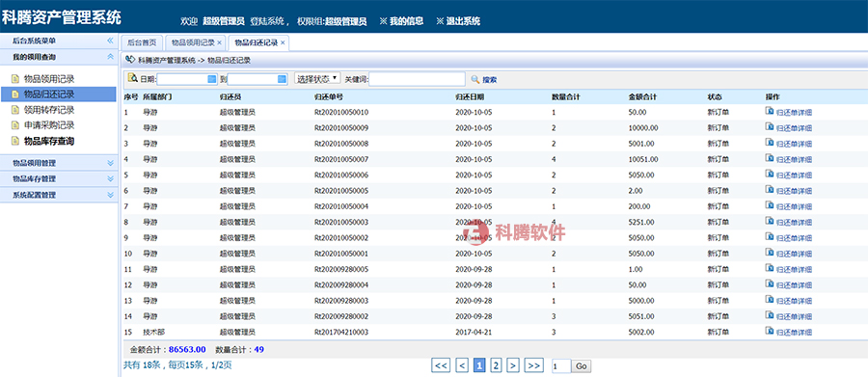Open 归还单详细 icon for Rt201704210003
868x377 pixels.
[770, 332]
